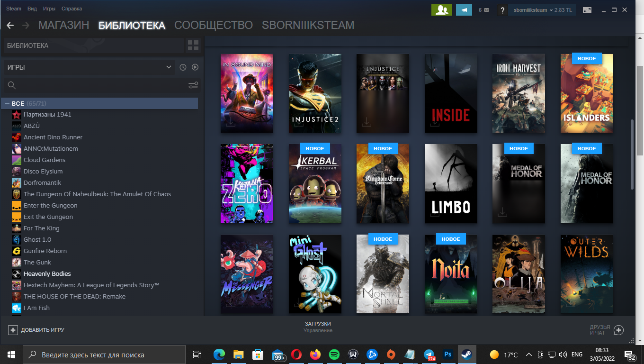Screen dimensions: 644x364
Task: Open ЗАГРУЗКИ downloads management
Action: coord(318,327)
